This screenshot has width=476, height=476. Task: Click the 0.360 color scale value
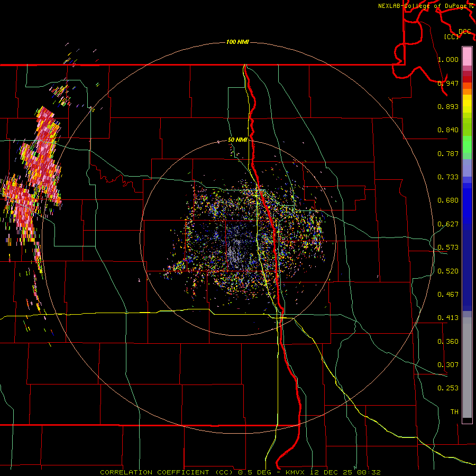point(448,342)
